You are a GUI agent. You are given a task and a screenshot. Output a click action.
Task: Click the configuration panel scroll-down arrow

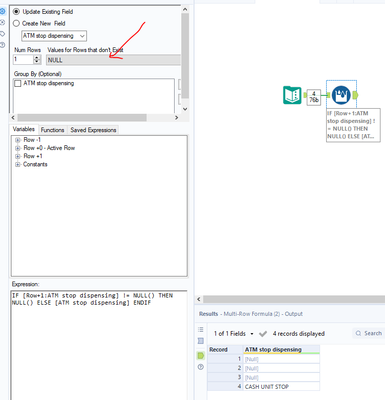click(185, 109)
